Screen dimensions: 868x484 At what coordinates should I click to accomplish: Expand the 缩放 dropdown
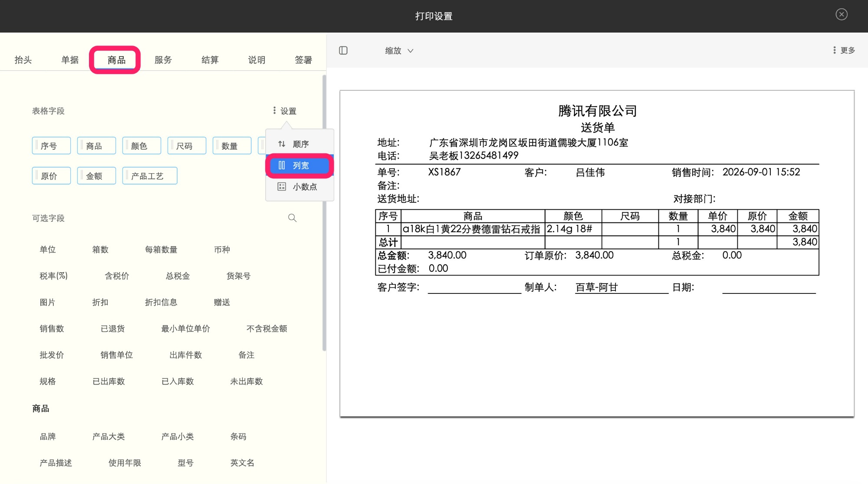[399, 51]
